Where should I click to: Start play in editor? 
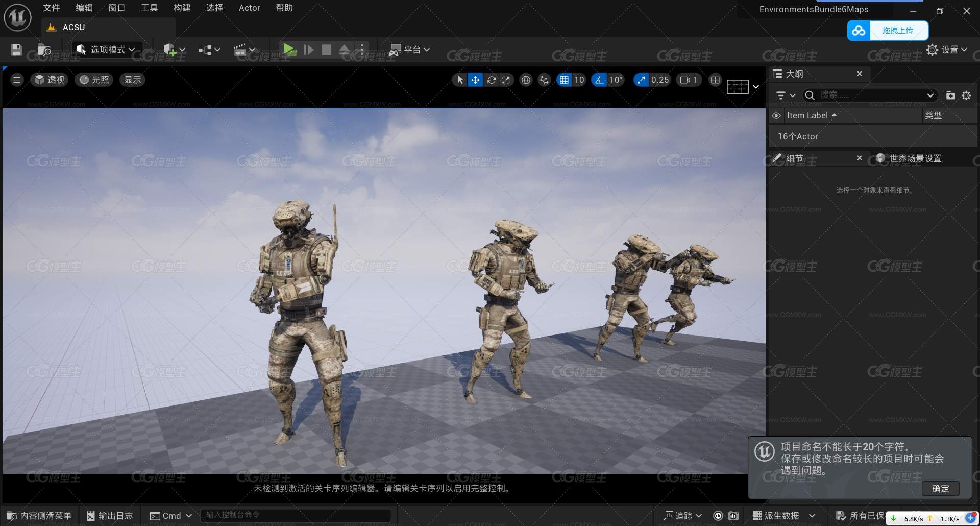click(x=289, y=50)
